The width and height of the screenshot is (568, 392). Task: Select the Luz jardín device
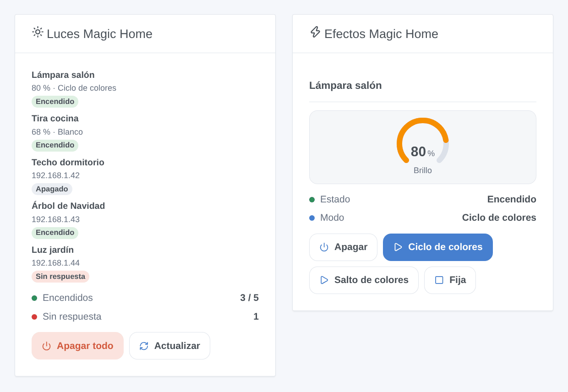pyautogui.click(x=53, y=250)
